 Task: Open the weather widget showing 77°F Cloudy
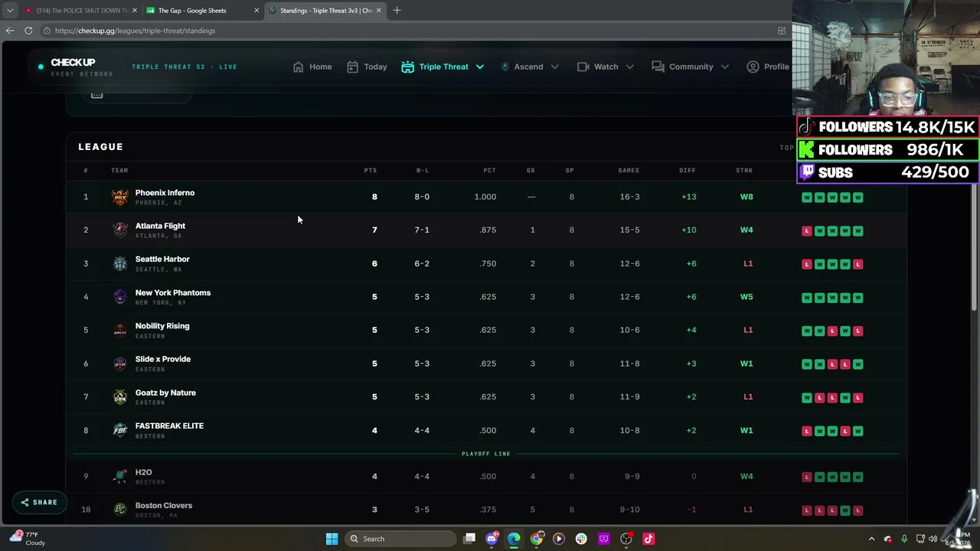click(x=27, y=539)
